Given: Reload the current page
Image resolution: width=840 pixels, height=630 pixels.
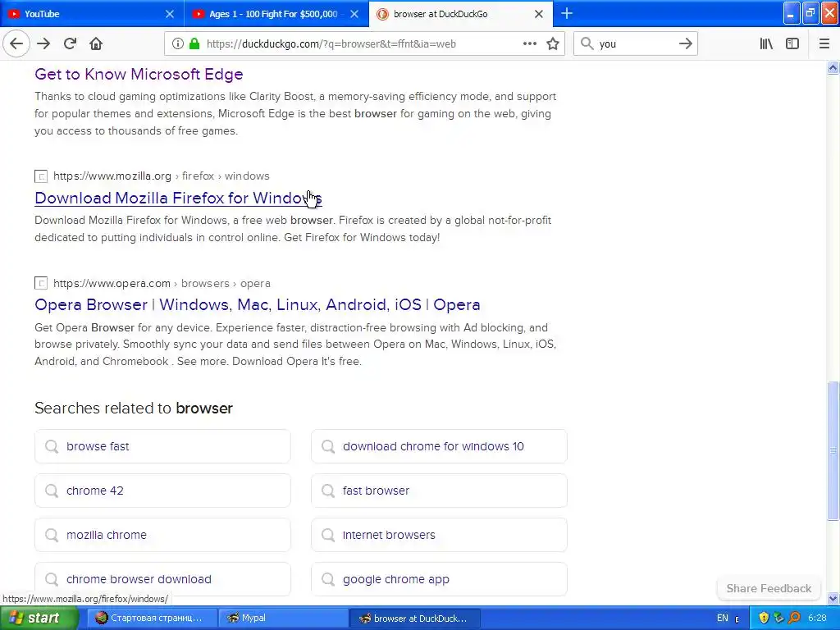Looking at the screenshot, I should coord(70,43).
